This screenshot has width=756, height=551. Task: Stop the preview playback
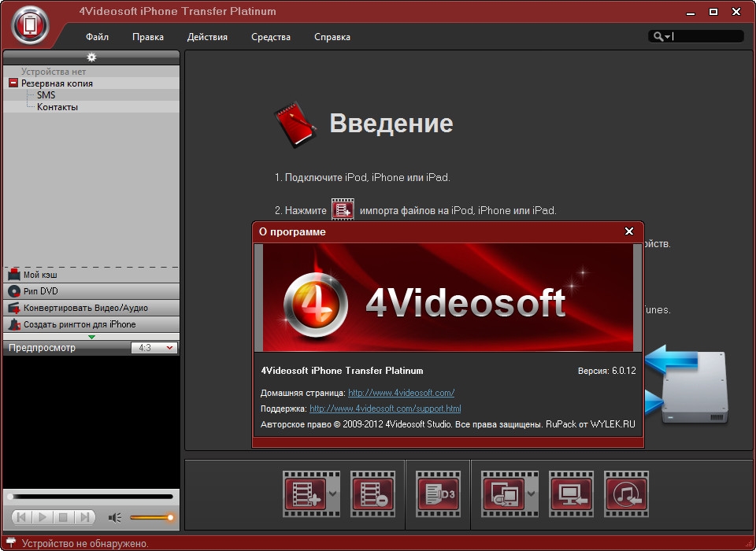[x=63, y=517]
